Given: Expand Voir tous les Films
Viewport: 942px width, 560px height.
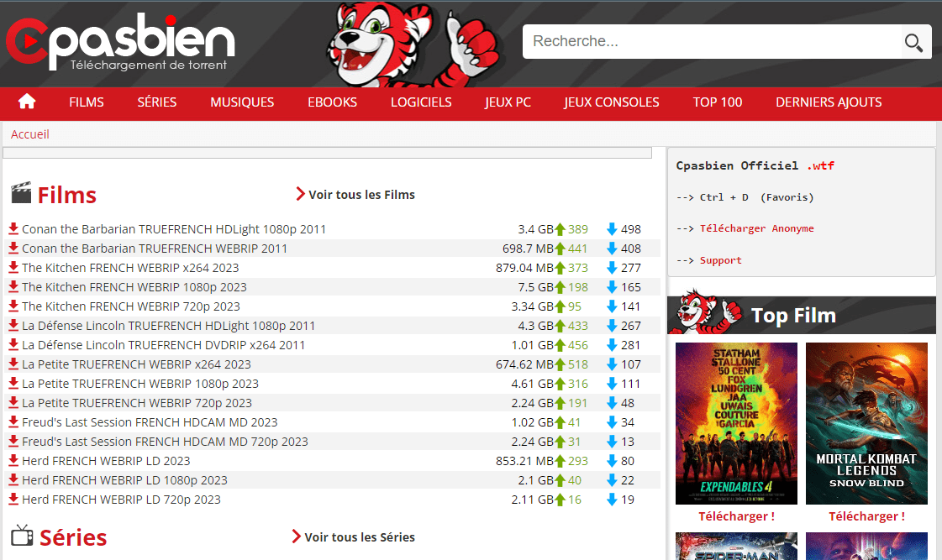Looking at the screenshot, I should tap(355, 195).
